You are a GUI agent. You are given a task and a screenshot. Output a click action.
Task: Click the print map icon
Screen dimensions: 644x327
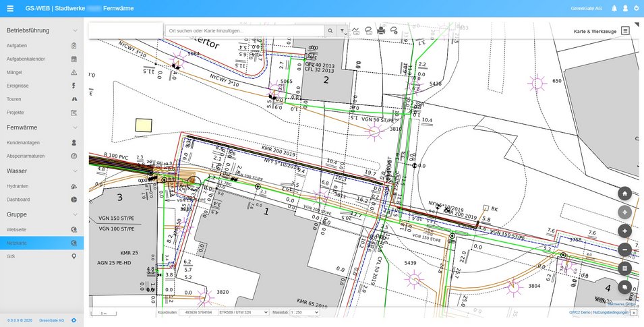click(381, 30)
